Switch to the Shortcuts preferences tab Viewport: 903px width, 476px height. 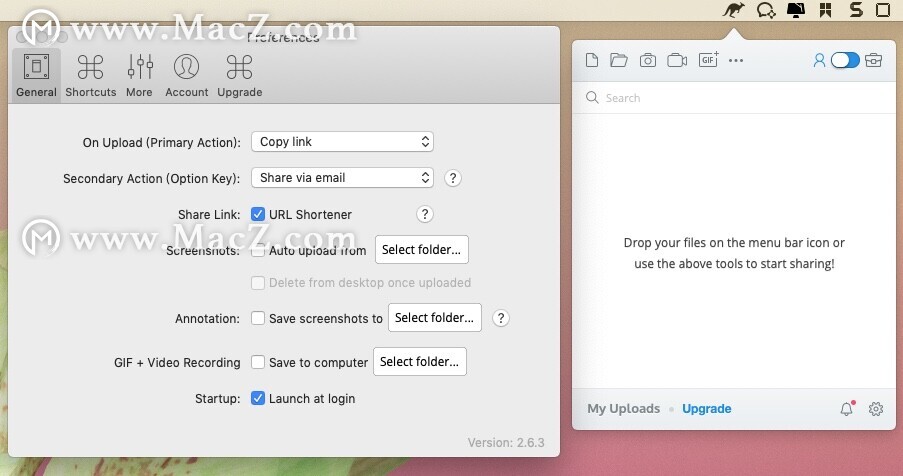click(x=90, y=76)
